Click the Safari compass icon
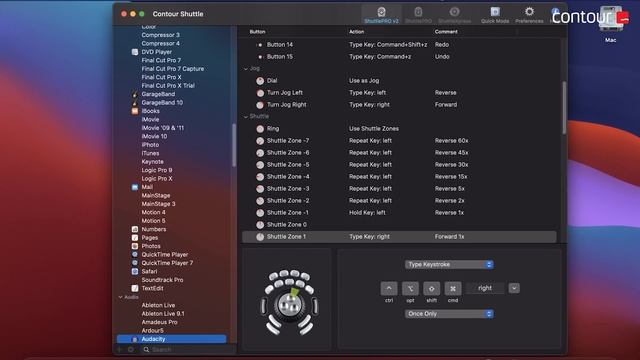640x360 pixels. [135, 271]
